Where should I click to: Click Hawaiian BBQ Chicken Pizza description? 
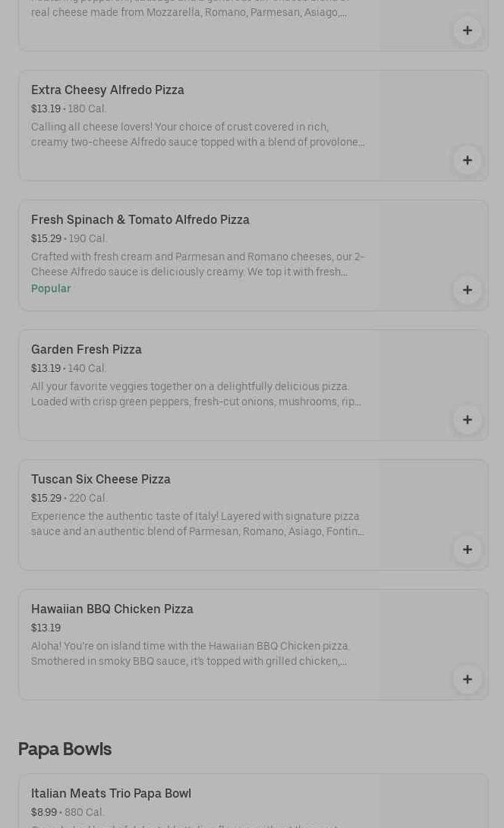(191, 653)
